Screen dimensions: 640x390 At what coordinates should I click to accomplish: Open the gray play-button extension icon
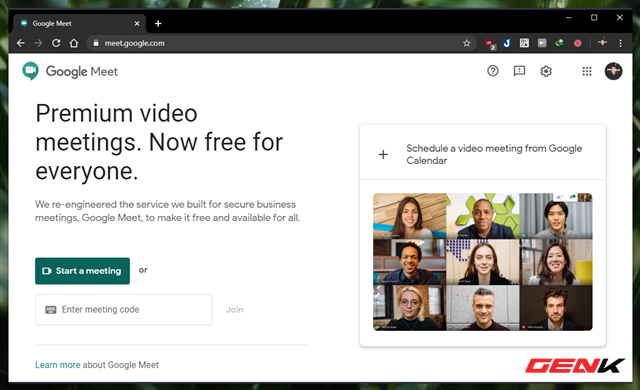(542, 43)
